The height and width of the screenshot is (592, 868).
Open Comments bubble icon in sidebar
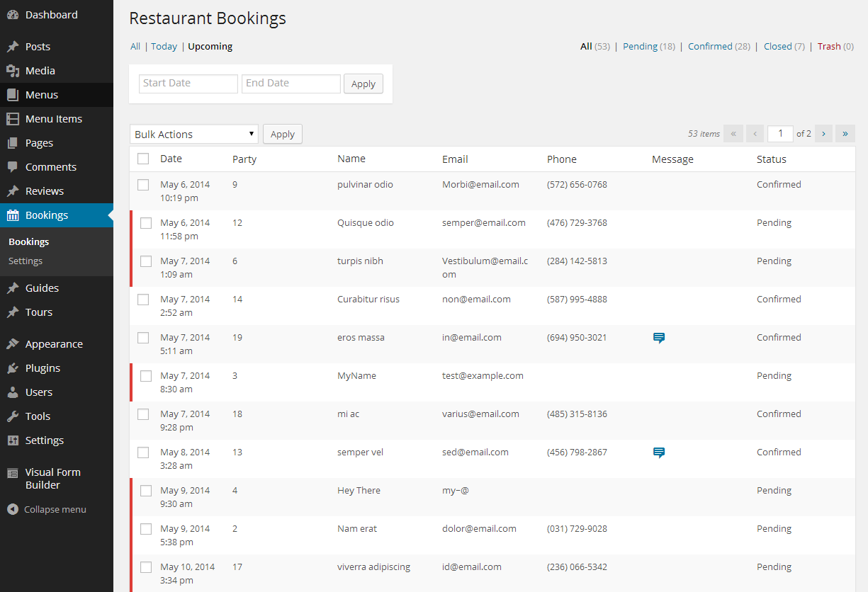pos(13,167)
